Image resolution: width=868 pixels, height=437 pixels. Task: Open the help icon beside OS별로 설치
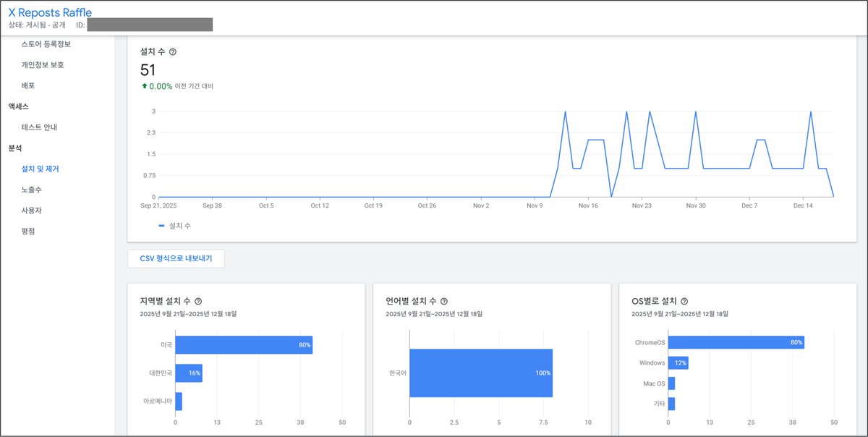pyautogui.click(x=684, y=302)
